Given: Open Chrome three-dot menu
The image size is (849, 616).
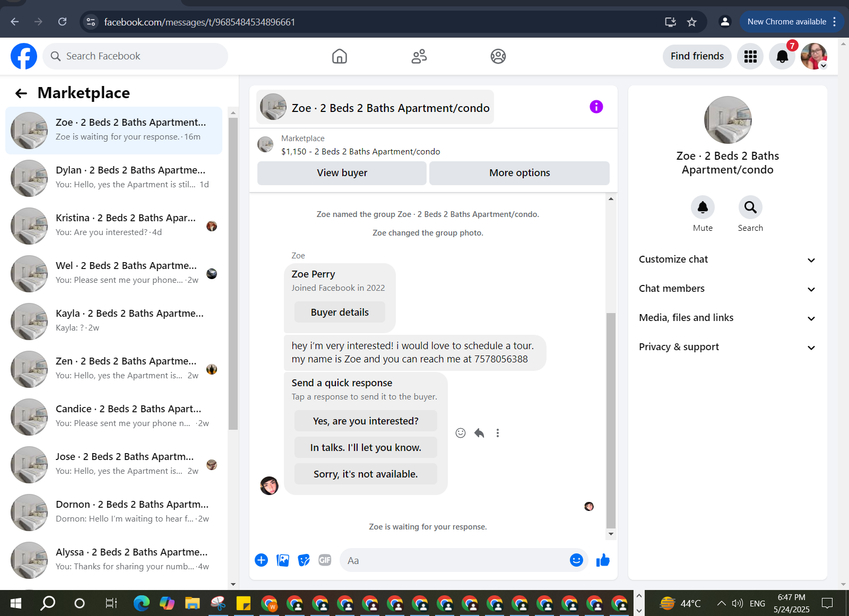Looking at the screenshot, I should click(x=835, y=22).
